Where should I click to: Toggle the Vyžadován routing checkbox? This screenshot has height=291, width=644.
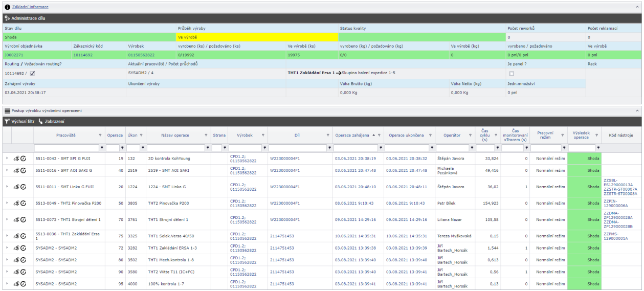(x=32, y=73)
